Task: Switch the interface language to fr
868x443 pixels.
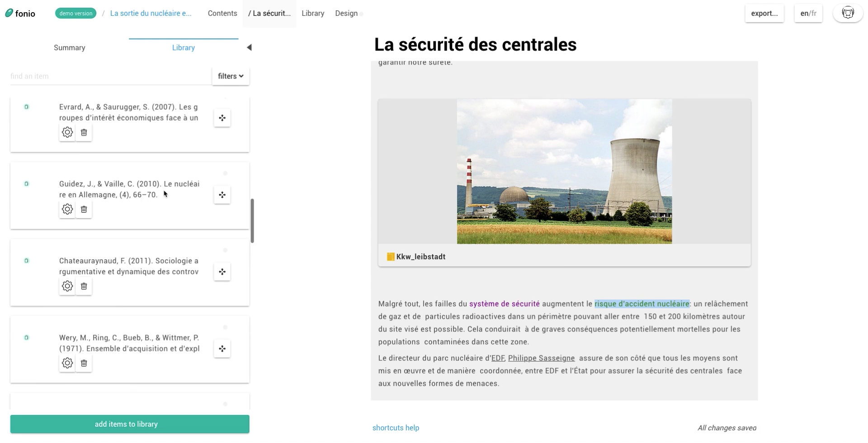Action: tap(813, 13)
